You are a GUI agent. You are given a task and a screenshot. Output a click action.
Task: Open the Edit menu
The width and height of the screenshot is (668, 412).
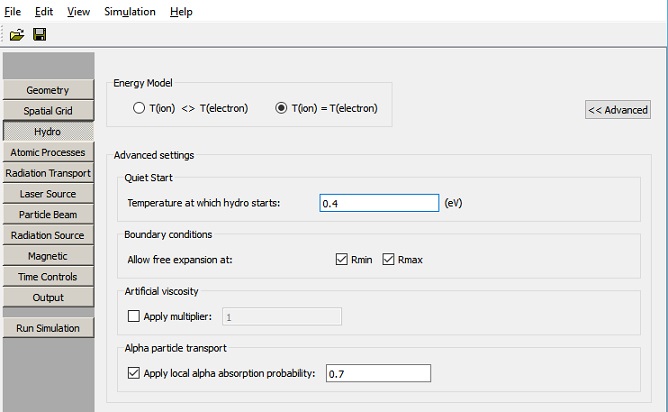tap(44, 12)
